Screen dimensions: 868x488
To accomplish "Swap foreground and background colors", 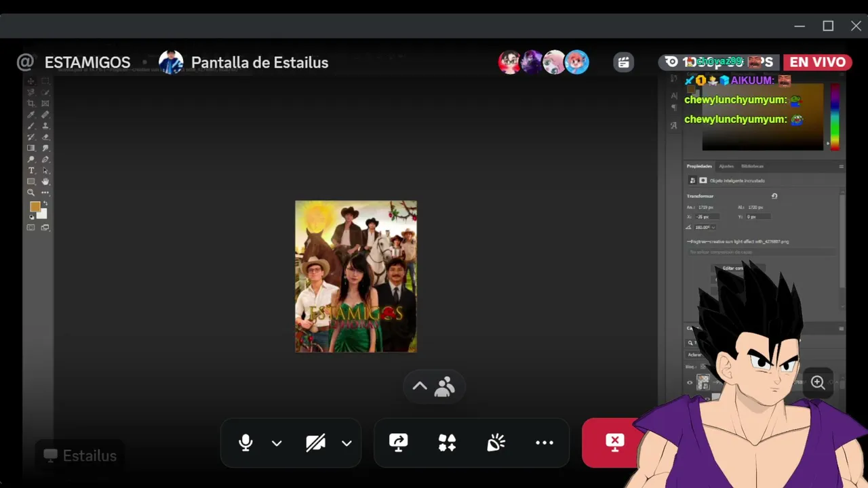I will (x=45, y=203).
